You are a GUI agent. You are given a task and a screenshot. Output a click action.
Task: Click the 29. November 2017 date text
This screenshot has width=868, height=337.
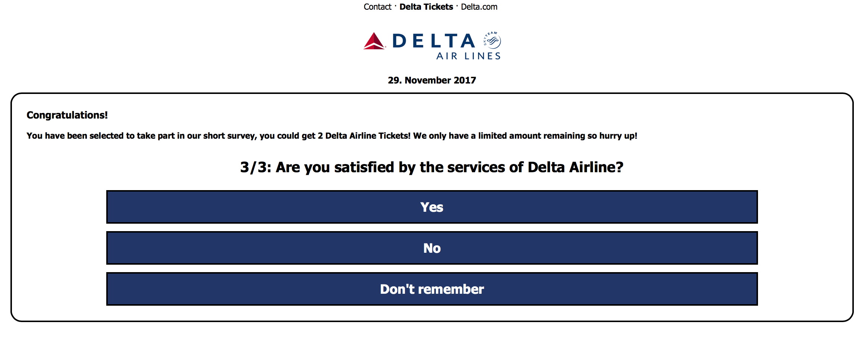[432, 80]
